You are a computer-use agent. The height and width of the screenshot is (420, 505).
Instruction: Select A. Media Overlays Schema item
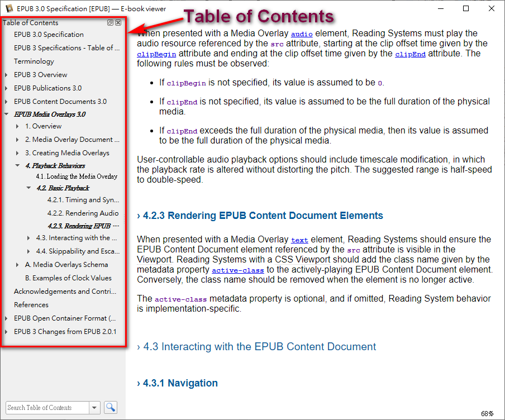(x=66, y=265)
